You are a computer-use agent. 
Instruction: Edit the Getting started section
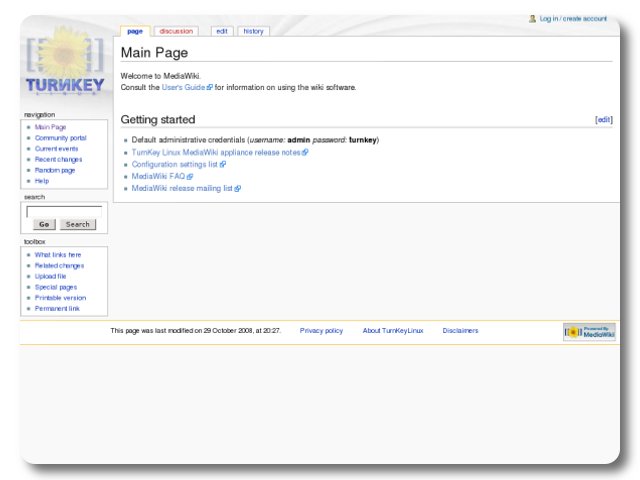coord(603,119)
